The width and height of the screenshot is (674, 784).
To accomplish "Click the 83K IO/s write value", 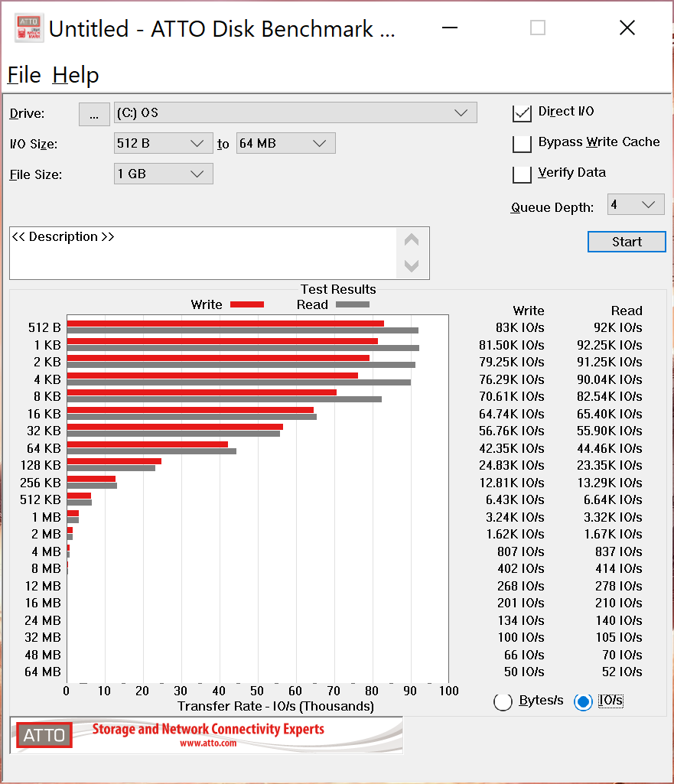I will (x=519, y=327).
